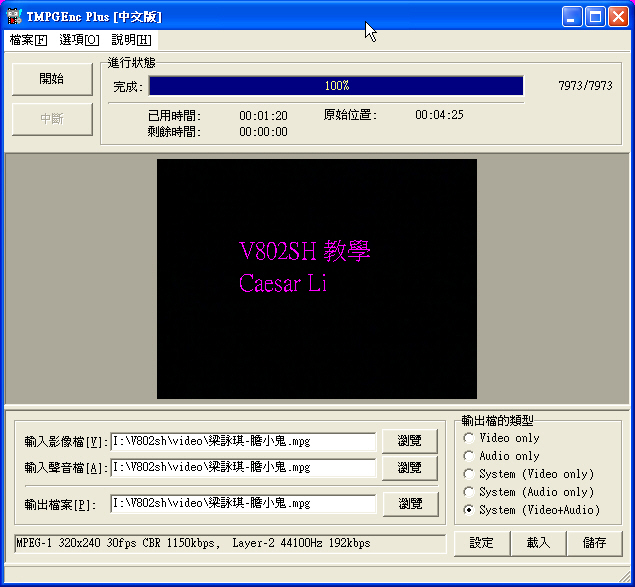Select System (Video+Audio) radio option
The image size is (635, 587).
click(469, 510)
